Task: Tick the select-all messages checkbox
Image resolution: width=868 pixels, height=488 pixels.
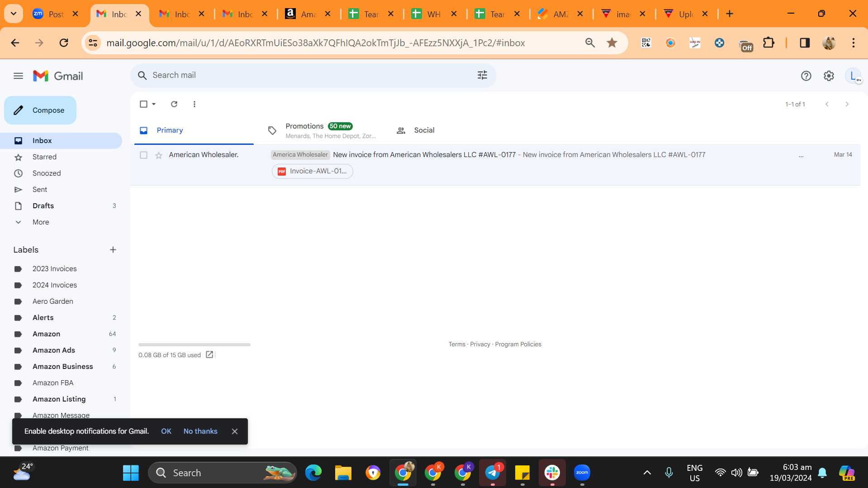Action: pos(143,104)
